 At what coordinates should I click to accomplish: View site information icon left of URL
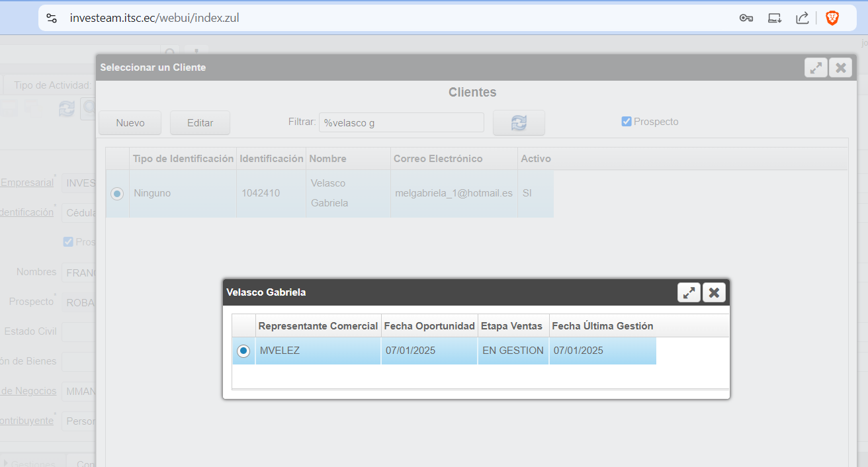coord(52,18)
